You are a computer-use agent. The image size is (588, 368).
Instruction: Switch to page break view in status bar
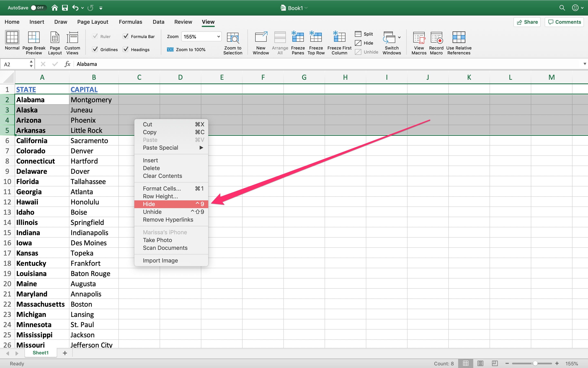495,363
